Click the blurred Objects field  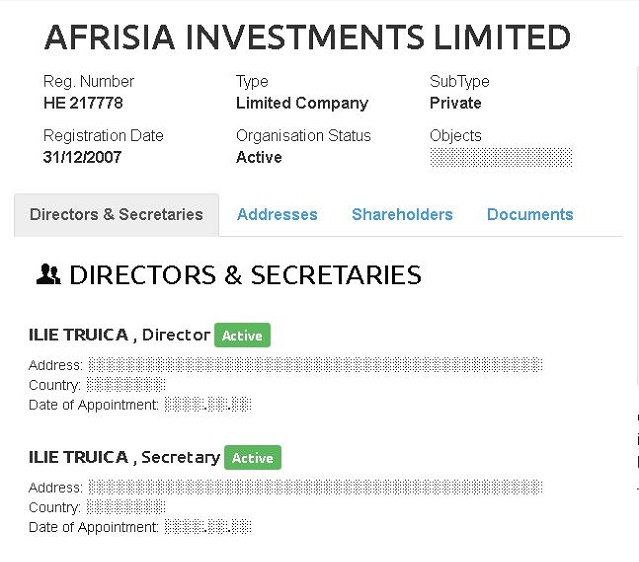501,158
